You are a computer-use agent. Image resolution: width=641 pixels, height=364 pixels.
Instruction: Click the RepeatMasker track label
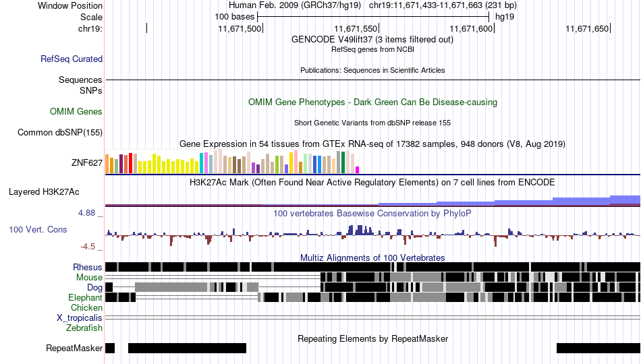74,348
